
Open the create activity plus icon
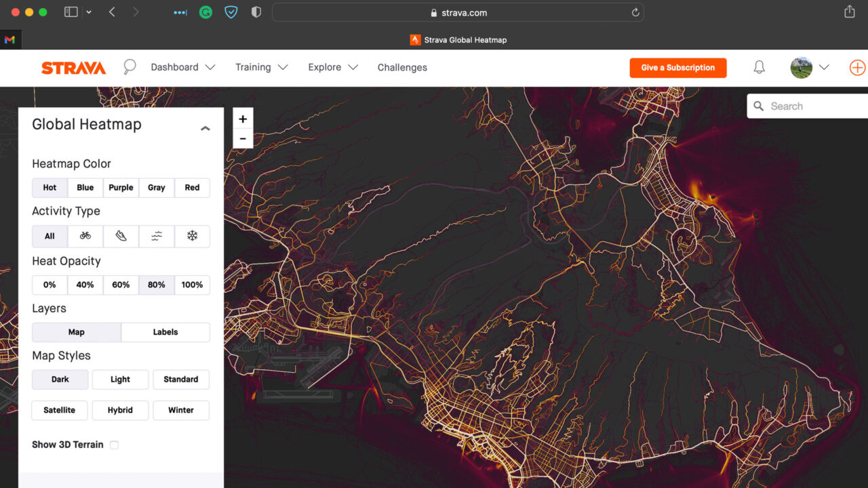click(x=857, y=67)
